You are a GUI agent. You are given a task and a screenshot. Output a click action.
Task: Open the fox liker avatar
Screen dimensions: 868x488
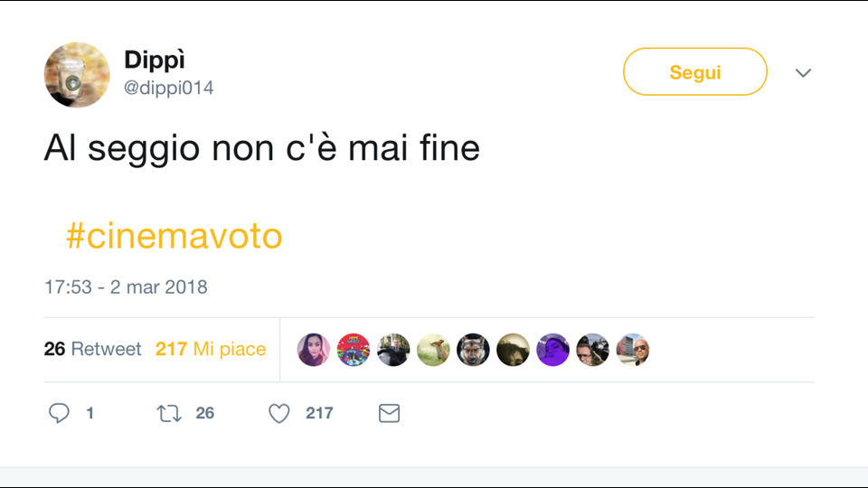pos(433,349)
